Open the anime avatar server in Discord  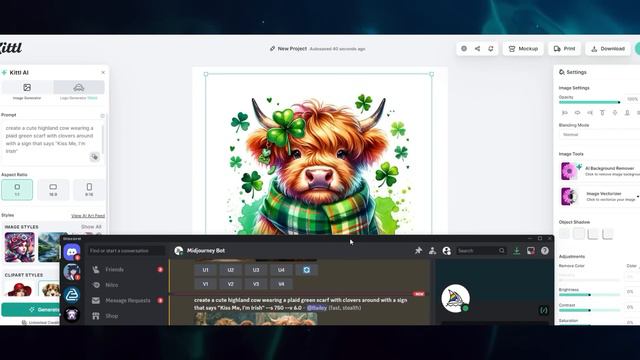coord(72,272)
